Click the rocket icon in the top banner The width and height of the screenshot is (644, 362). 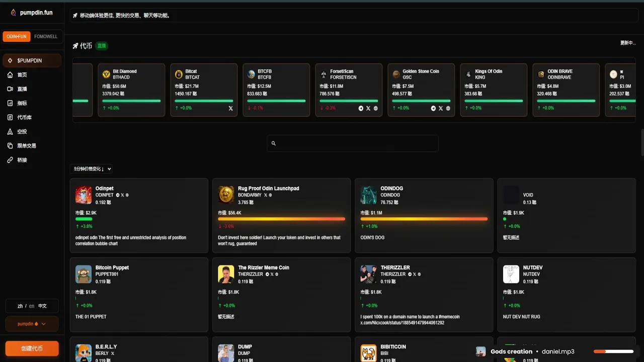pyautogui.click(x=75, y=16)
